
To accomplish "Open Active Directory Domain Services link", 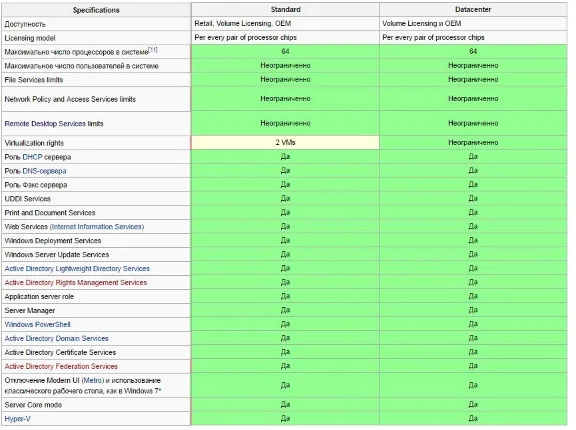I will [x=57, y=339].
